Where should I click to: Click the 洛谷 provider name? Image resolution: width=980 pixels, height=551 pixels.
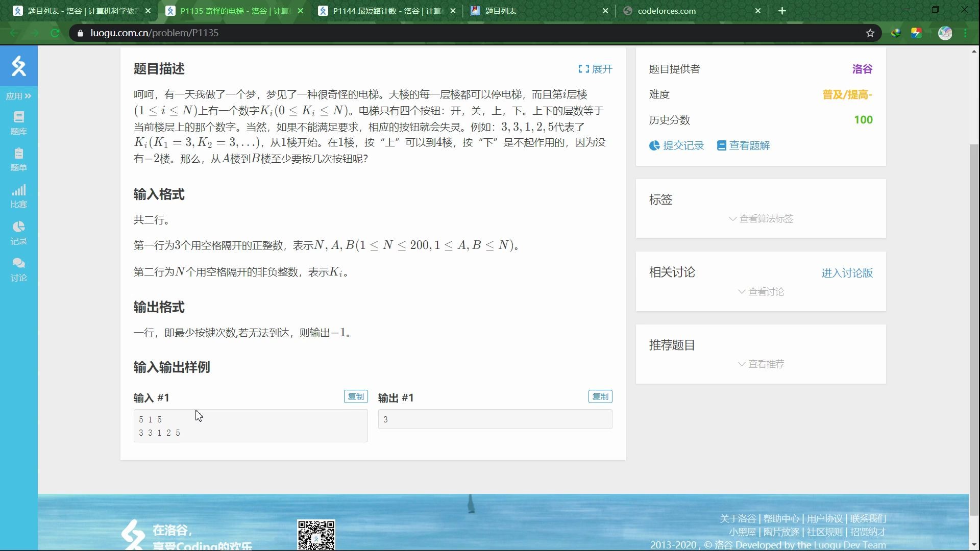pos(863,69)
